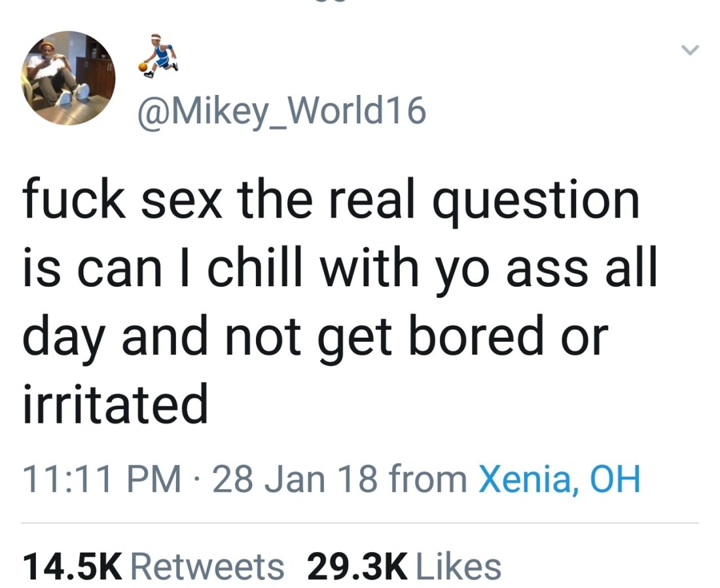
Task: Click the word "question" in the tweet
Action: tap(535, 202)
